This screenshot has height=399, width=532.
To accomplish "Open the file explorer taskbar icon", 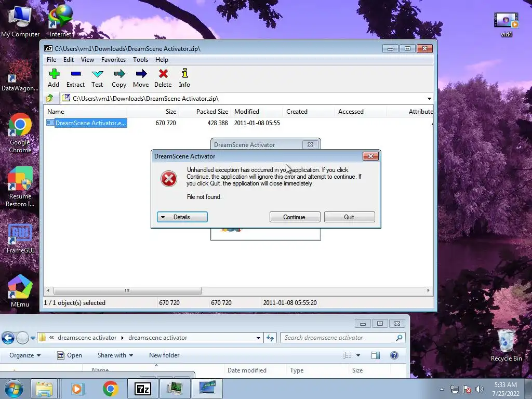I will [45, 389].
